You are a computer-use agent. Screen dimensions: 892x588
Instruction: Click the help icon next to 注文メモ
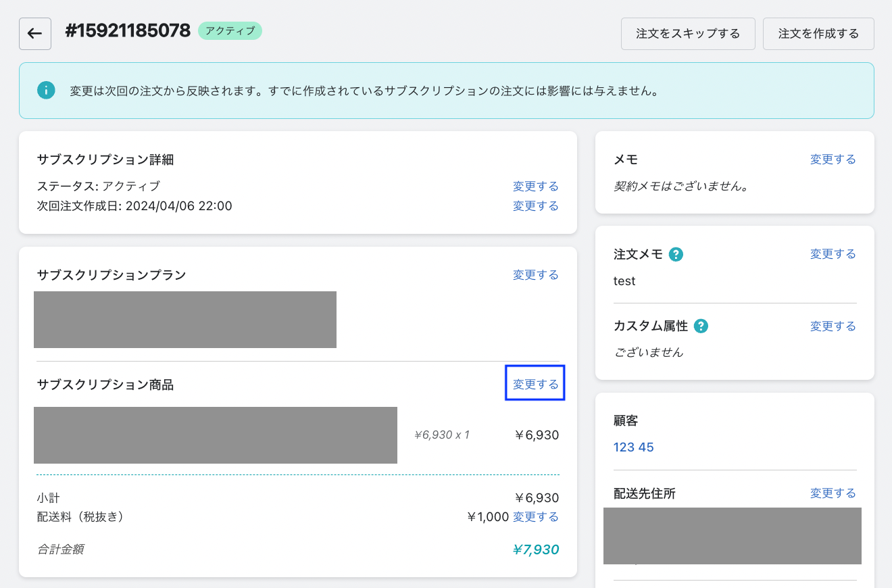[675, 255]
